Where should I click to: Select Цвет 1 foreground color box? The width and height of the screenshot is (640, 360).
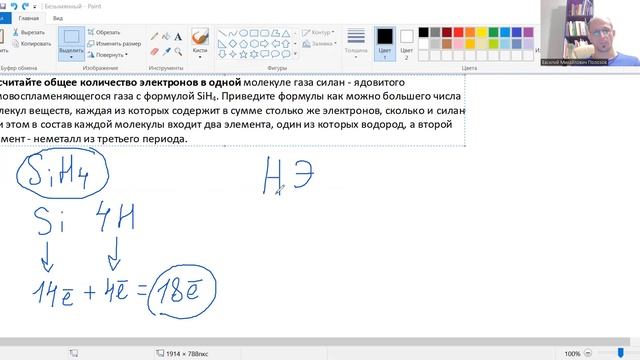click(x=384, y=44)
